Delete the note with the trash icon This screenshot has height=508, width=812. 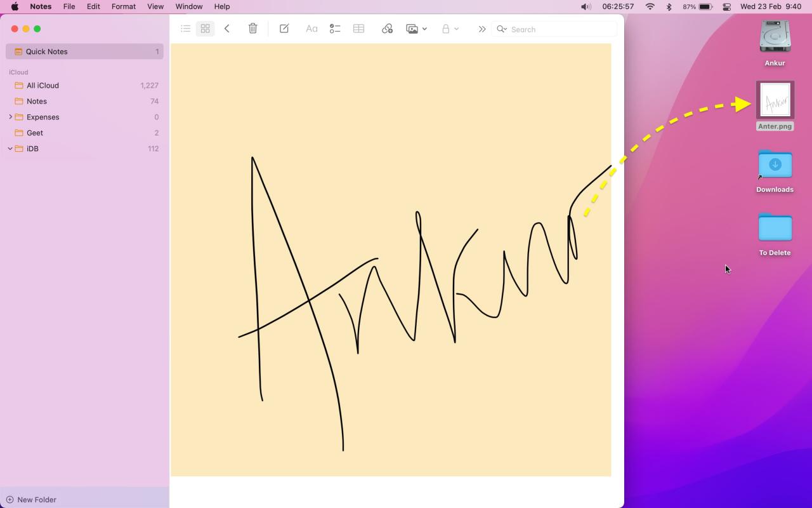click(x=253, y=29)
